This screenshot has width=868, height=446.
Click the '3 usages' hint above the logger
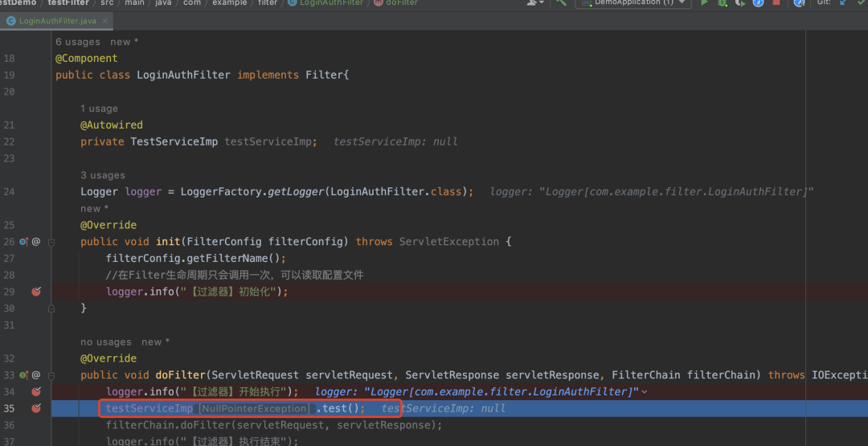103,175
